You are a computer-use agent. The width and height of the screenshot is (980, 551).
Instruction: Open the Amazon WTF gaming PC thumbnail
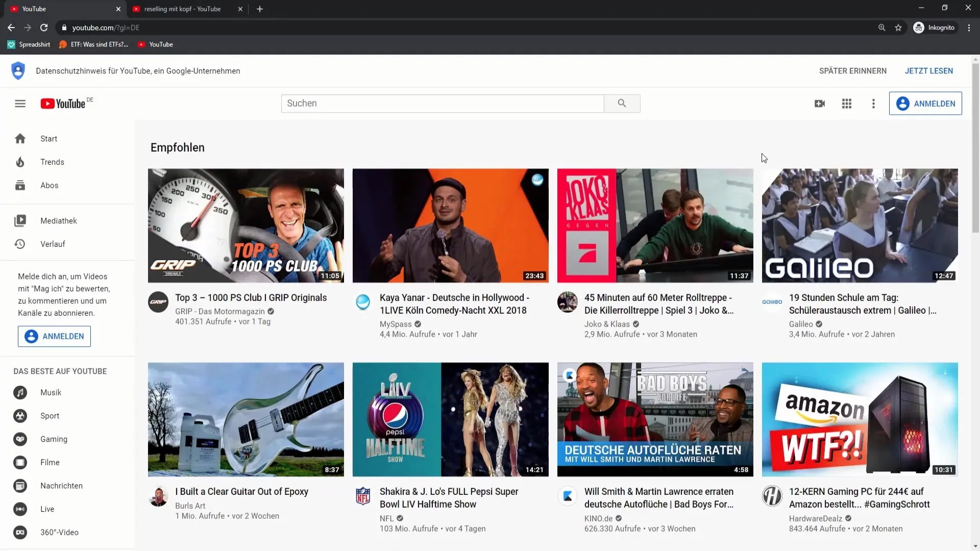click(x=860, y=419)
